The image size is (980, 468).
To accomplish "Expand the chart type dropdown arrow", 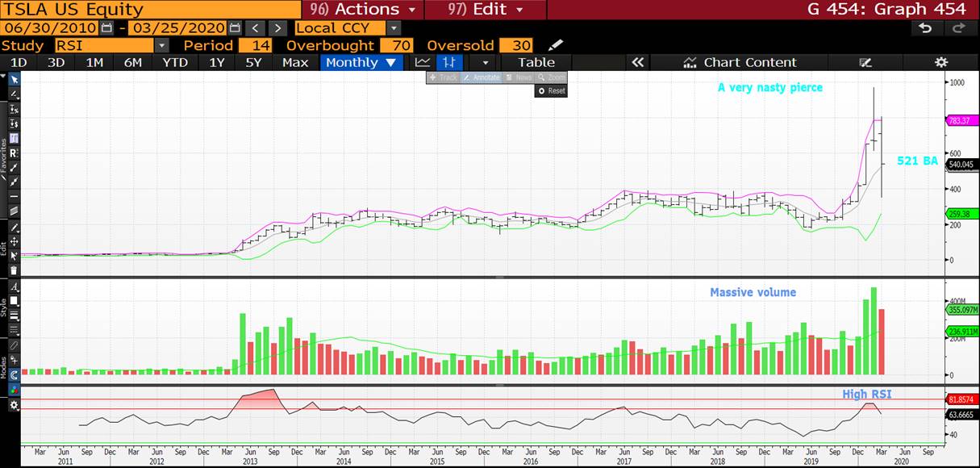I will coord(486,62).
